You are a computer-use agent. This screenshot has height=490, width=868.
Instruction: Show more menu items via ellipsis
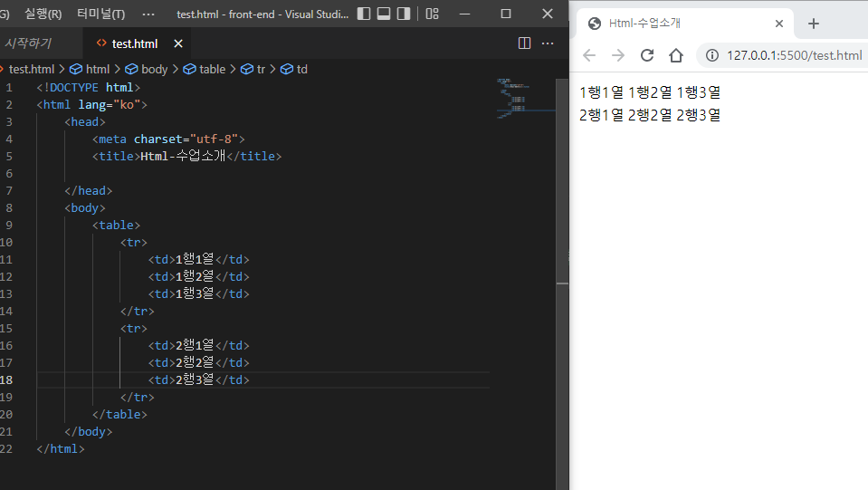pos(148,14)
